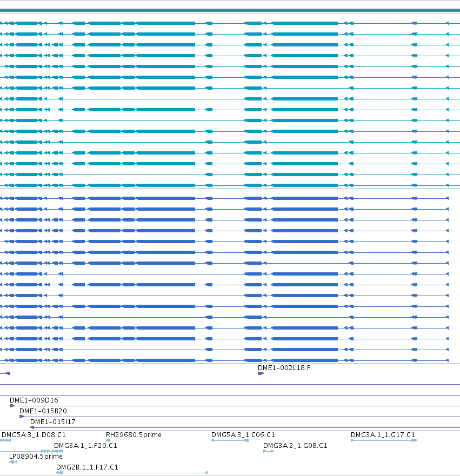Click the RH29680.5prime EST label

click(x=134, y=435)
